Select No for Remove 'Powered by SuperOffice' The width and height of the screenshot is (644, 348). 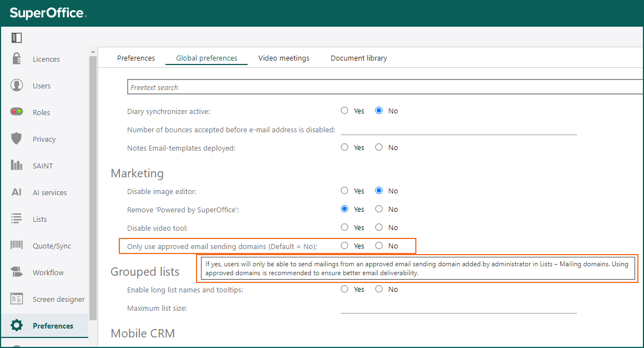(379, 209)
